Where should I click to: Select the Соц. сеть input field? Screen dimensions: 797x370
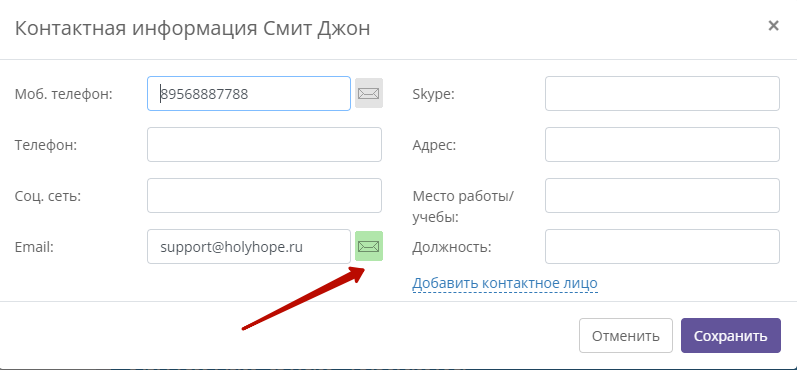[x=264, y=195]
